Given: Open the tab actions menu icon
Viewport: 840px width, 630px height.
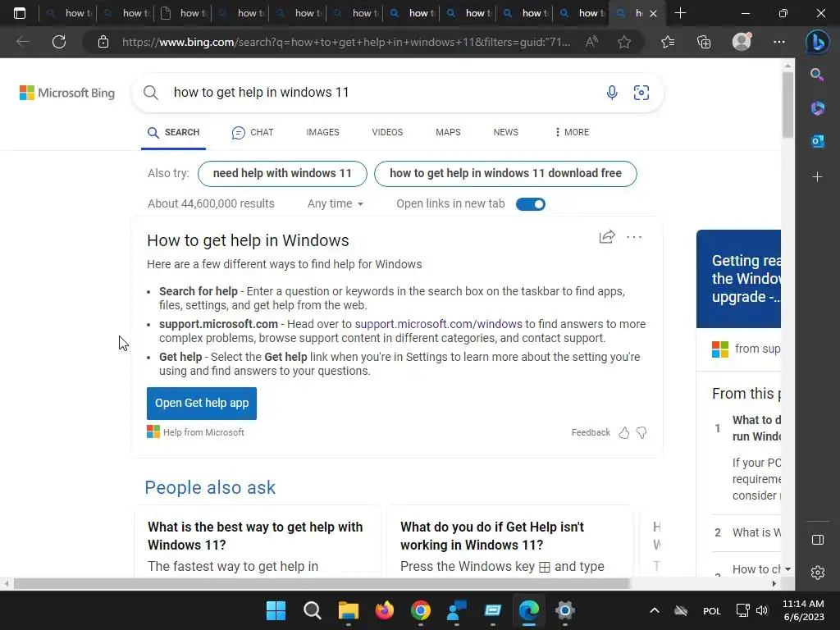Looking at the screenshot, I should pos(20,13).
